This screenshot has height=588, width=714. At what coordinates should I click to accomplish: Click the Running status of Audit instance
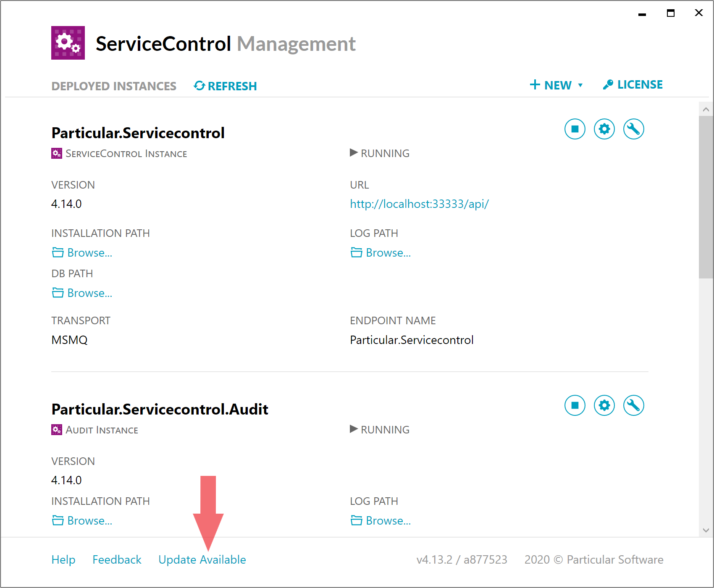[380, 430]
